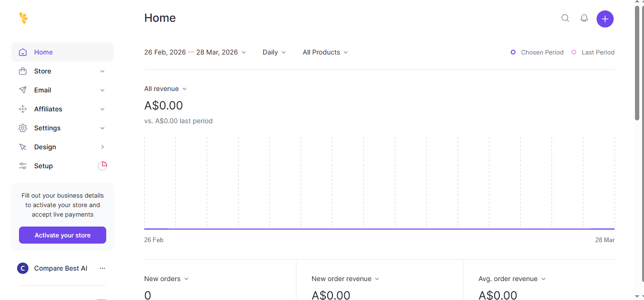Select Home in the sidebar menu
644x300 pixels.
coord(63,52)
